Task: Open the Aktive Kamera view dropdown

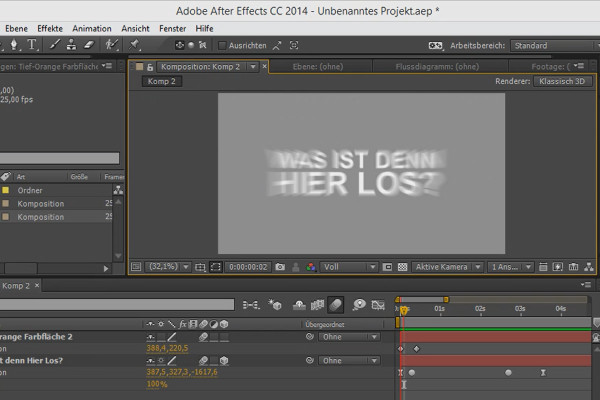Action: [447, 267]
